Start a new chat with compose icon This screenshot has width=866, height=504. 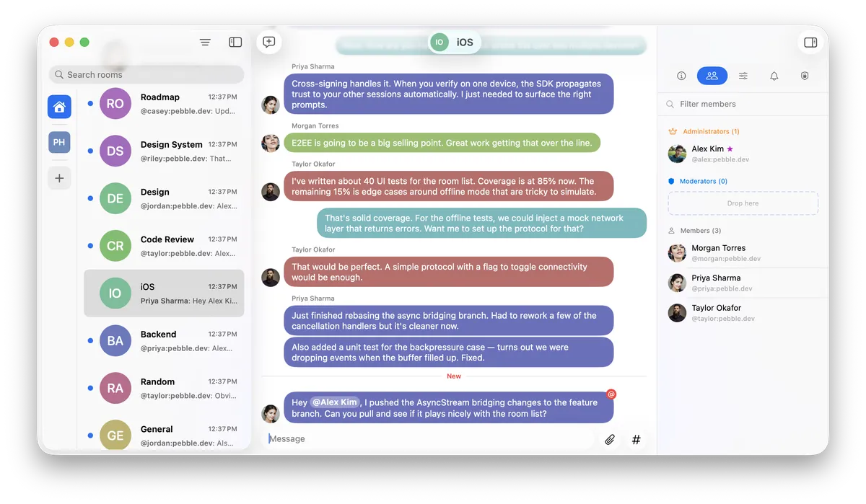pyautogui.click(x=269, y=42)
